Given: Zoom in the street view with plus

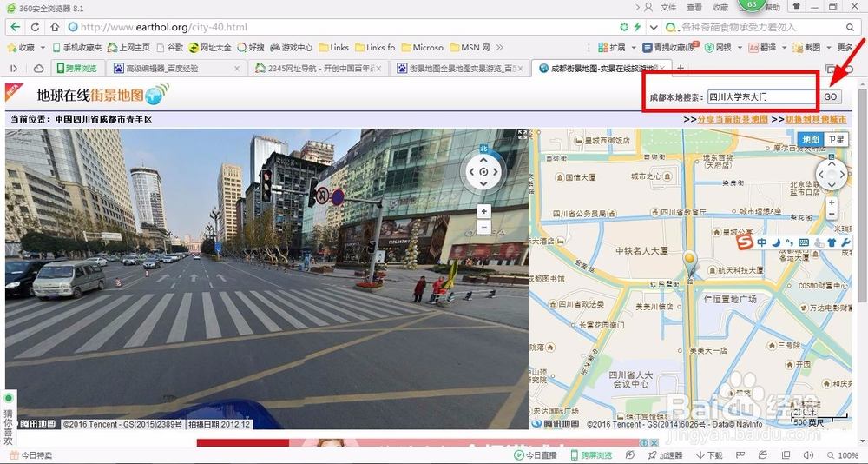Looking at the screenshot, I should tap(483, 211).
